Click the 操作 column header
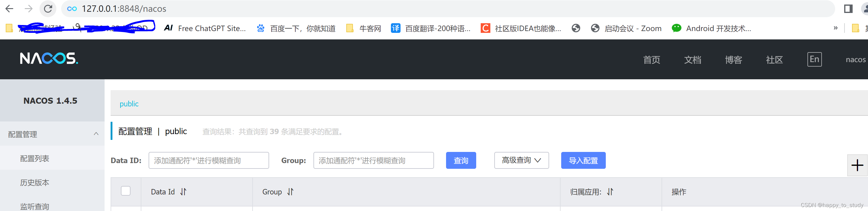The image size is (868, 211). [679, 192]
